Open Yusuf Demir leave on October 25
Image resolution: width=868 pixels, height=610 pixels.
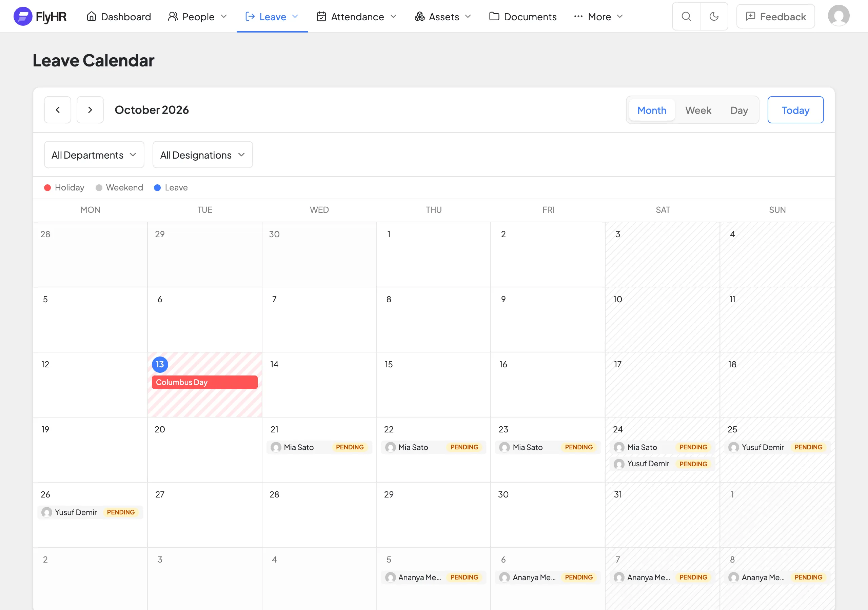pyautogui.click(x=777, y=447)
